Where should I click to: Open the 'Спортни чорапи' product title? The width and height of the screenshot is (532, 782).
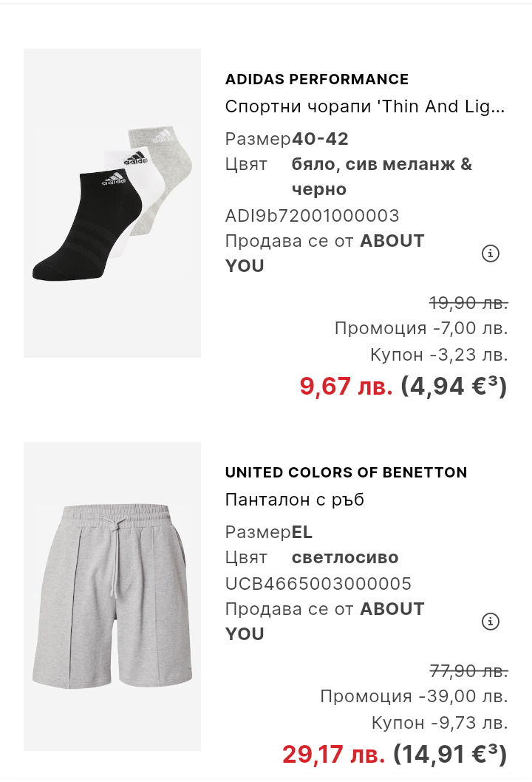coord(365,106)
